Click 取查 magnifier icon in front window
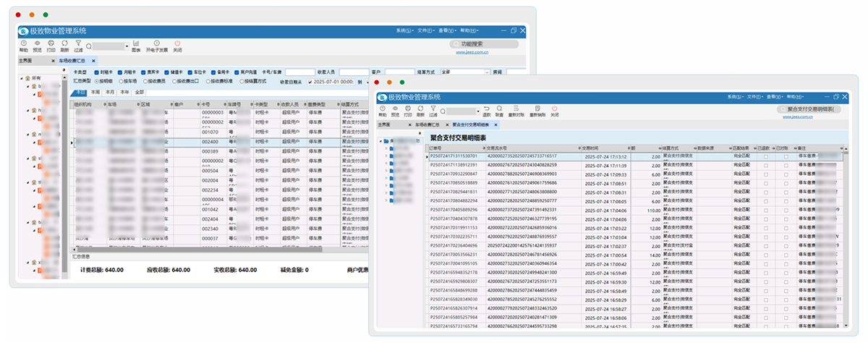This screenshot has width=868, height=343. tap(499, 111)
